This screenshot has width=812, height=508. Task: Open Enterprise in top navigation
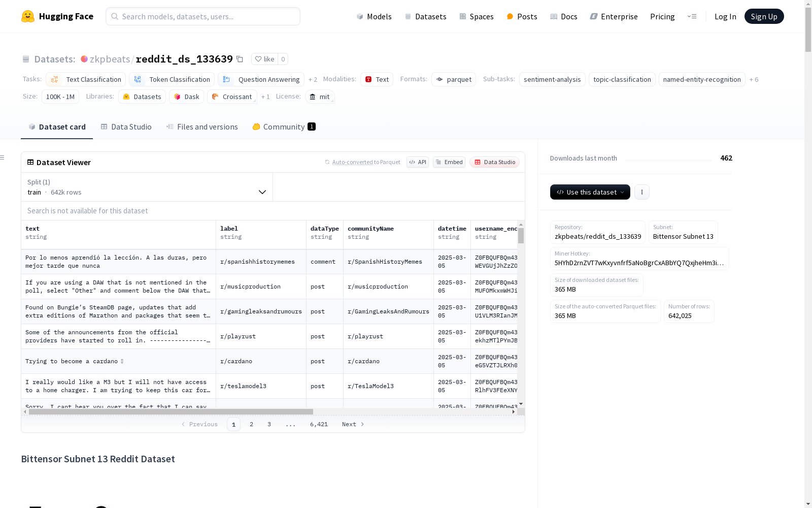(x=614, y=16)
